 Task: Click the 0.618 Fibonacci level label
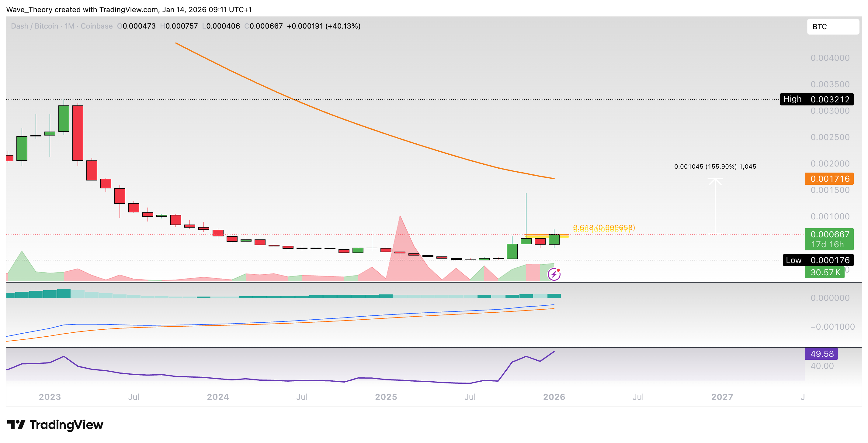[x=603, y=227]
